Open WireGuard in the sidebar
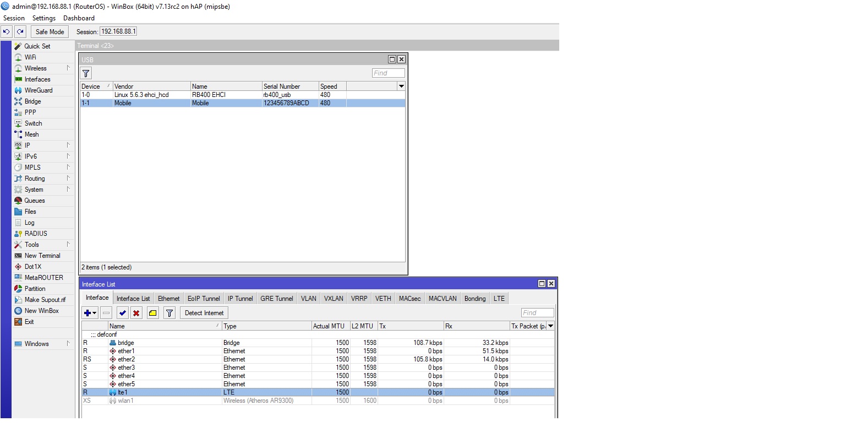 click(43, 90)
